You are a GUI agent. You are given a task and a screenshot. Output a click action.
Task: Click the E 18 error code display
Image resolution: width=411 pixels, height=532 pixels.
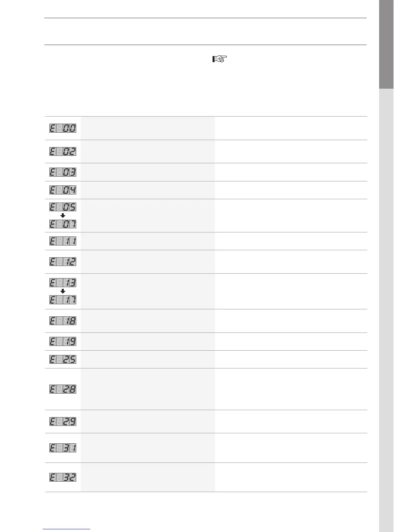63,320
